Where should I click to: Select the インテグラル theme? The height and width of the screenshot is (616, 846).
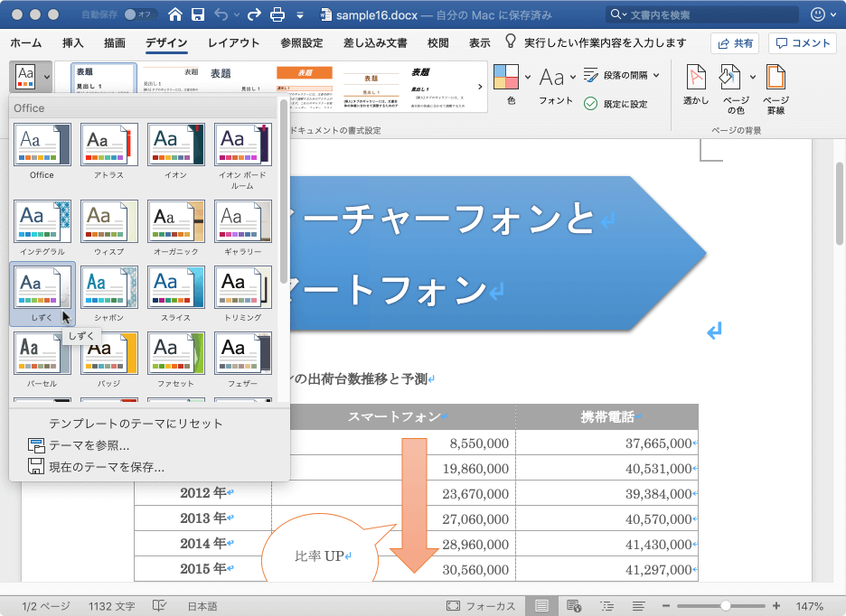tap(42, 221)
